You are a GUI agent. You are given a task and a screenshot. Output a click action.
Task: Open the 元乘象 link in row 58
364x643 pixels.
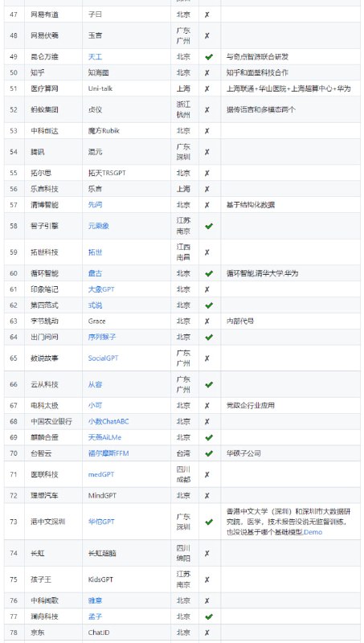tap(98, 226)
